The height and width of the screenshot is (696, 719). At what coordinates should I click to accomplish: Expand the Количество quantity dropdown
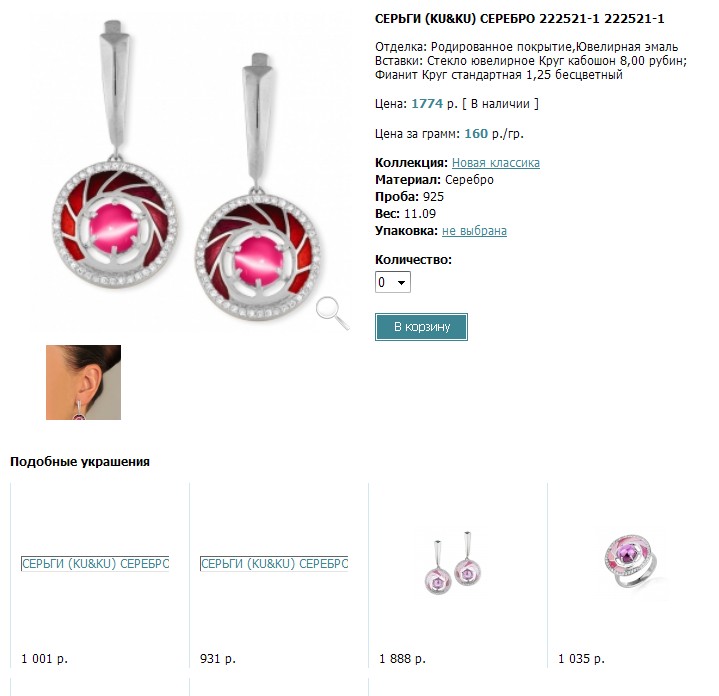pyautogui.click(x=393, y=282)
